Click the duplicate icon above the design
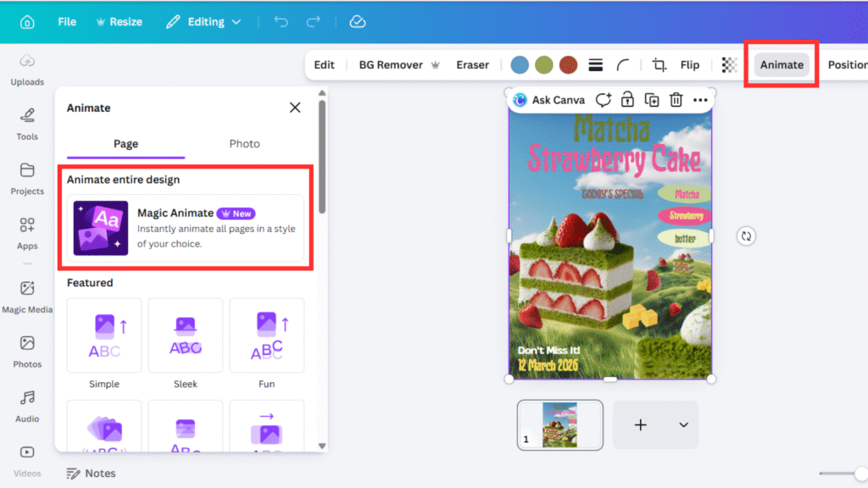Image resolution: width=868 pixels, height=488 pixels. click(652, 100)
